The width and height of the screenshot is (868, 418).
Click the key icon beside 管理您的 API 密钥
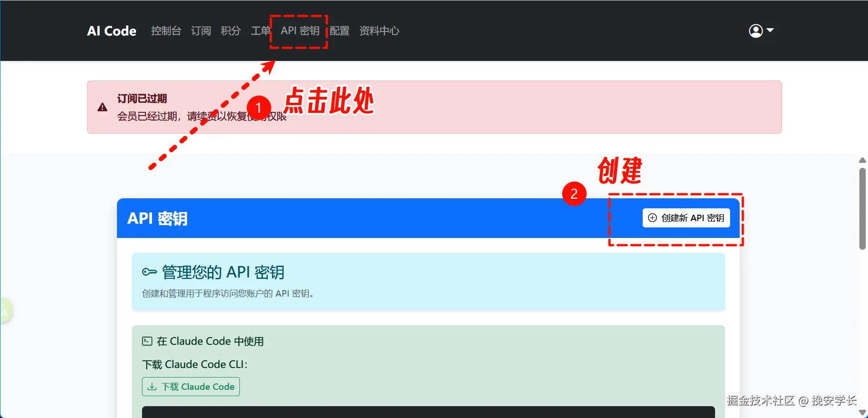tap(149, 272)
